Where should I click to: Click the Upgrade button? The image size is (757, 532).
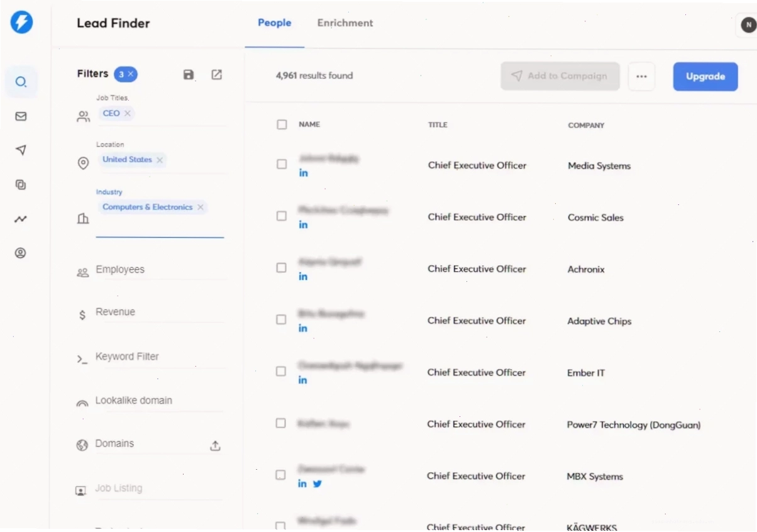[x=705, y=77]
